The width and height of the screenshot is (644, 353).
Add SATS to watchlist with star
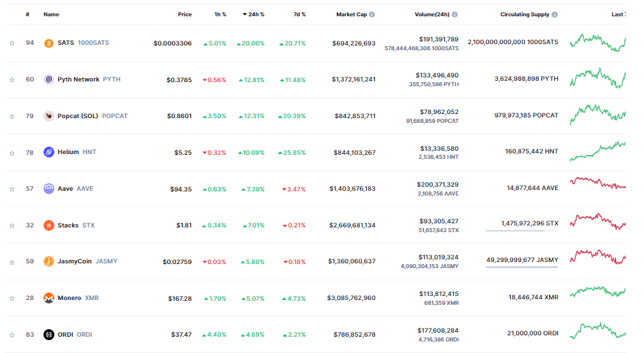(x=12, y=43)
